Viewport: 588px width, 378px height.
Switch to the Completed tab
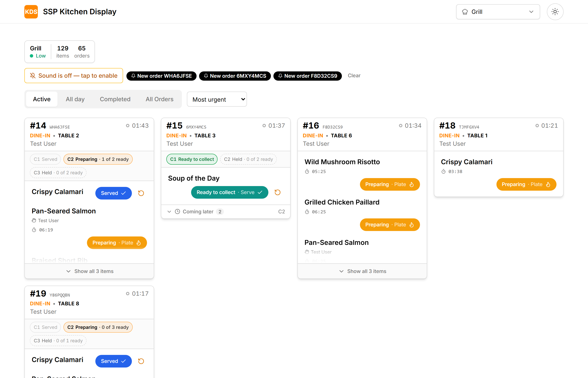(x=115, y=99)
